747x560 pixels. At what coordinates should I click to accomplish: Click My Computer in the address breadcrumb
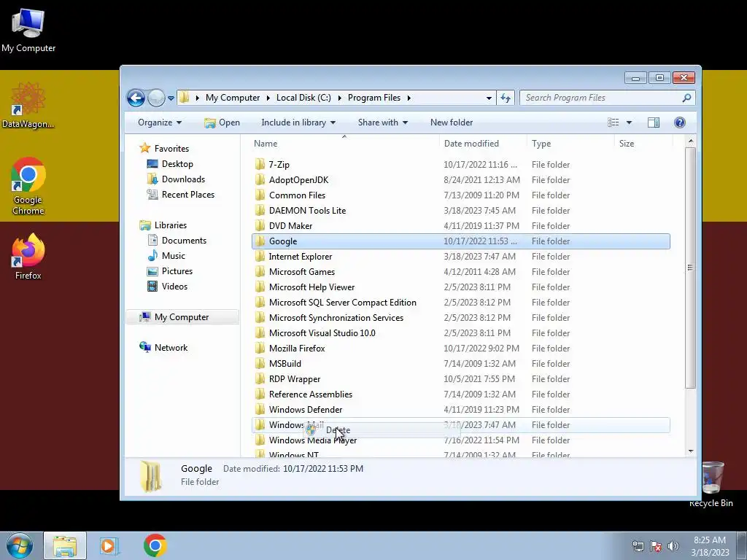[x=233, y=98]
